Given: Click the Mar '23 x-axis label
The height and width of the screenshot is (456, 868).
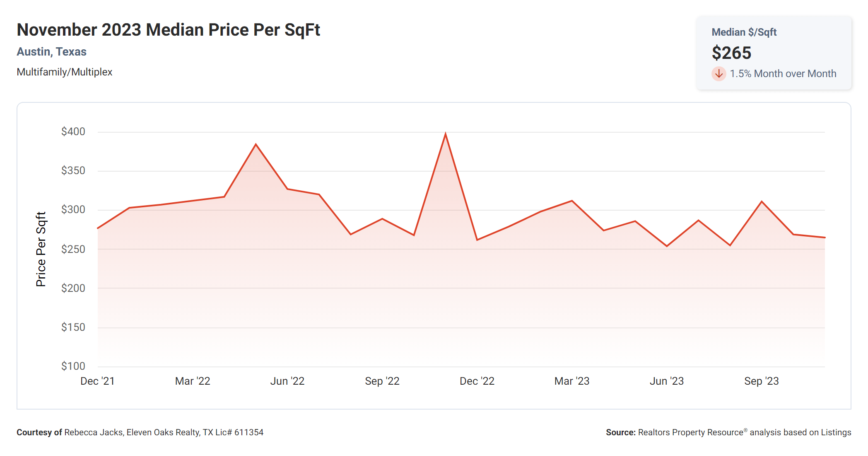Looking at the screenshot, I should pos(571,381).
